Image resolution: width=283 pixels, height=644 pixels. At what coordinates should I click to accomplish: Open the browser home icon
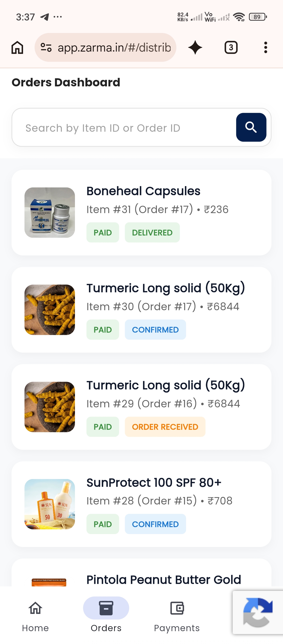coord(17,48)
